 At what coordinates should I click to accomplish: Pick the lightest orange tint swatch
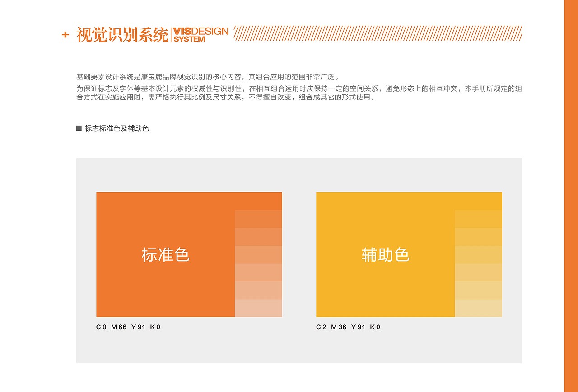[258, 308]
